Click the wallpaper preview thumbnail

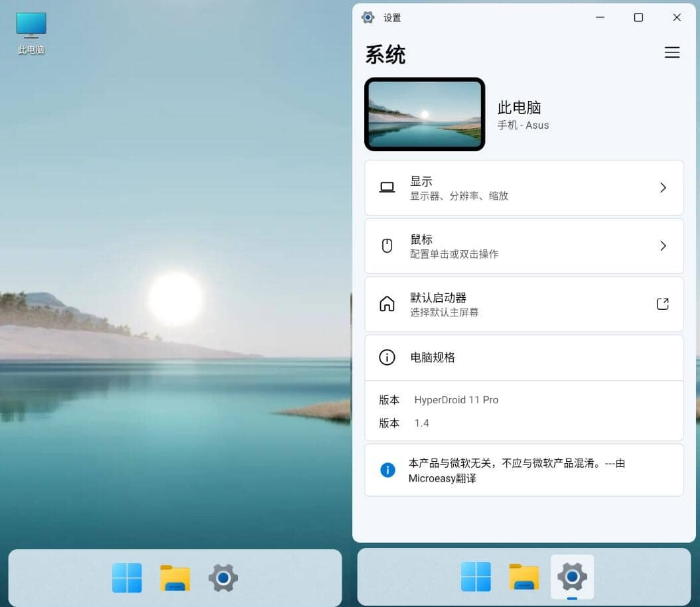tap(425, 114)
